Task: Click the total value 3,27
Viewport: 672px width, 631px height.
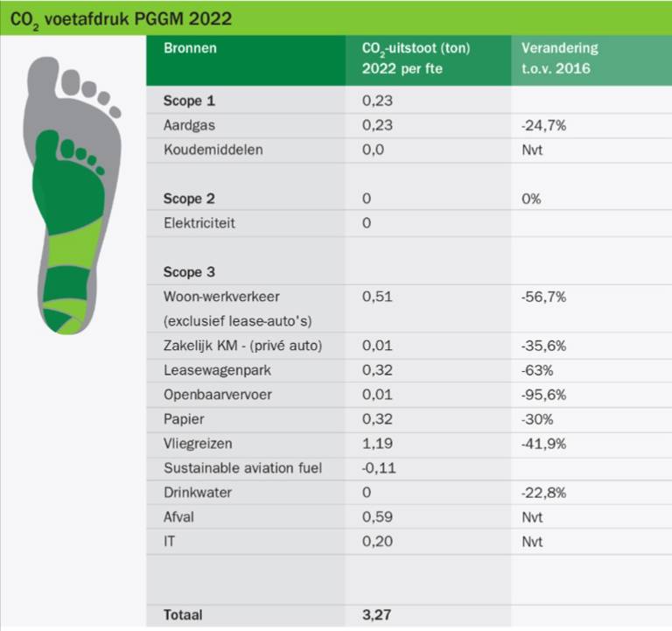Action: 377,615
